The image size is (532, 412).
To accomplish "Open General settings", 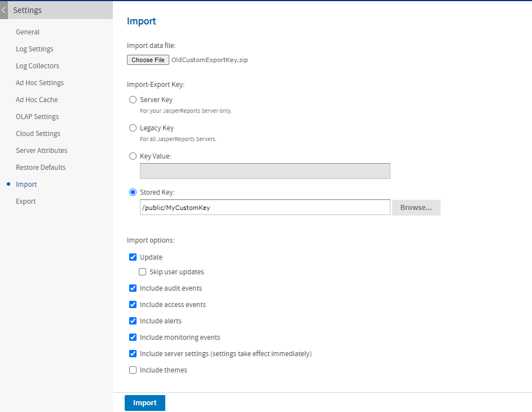I will tap(28, 32).
